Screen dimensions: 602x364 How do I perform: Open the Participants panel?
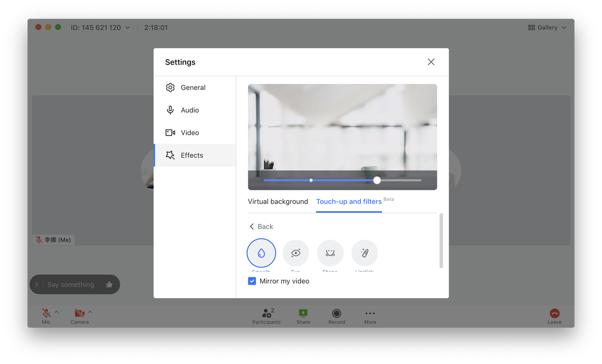[267, 316]
